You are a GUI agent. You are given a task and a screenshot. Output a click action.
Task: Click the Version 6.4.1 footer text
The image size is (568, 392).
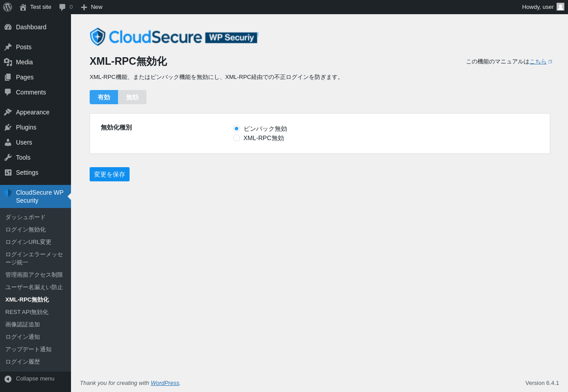point(542,383)
